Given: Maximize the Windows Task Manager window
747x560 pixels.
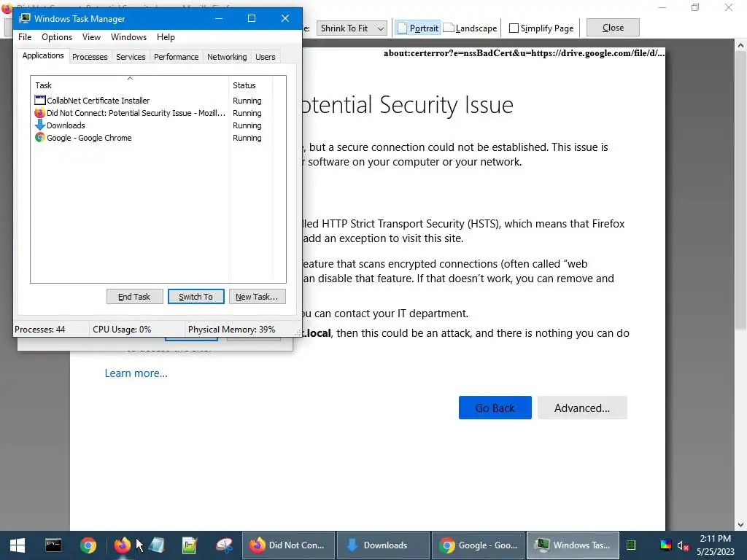Looking at the screenshot, I should [x=252, y=18].
